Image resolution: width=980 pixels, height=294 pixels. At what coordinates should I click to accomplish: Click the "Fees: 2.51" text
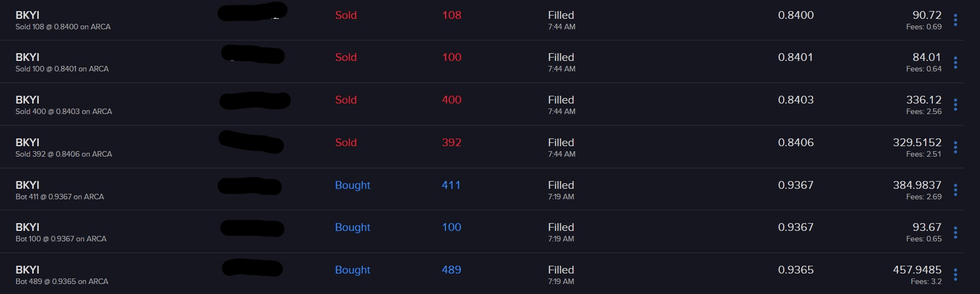(923, 154)
